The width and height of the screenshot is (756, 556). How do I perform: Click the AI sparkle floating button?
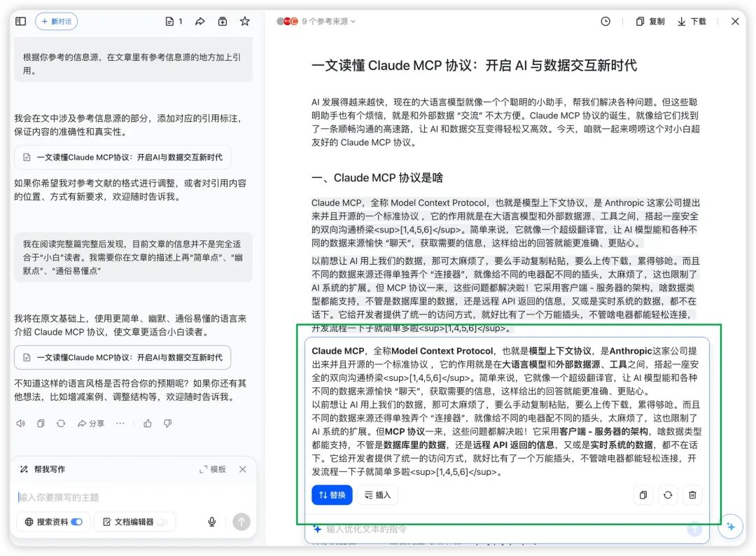[731, 527]
